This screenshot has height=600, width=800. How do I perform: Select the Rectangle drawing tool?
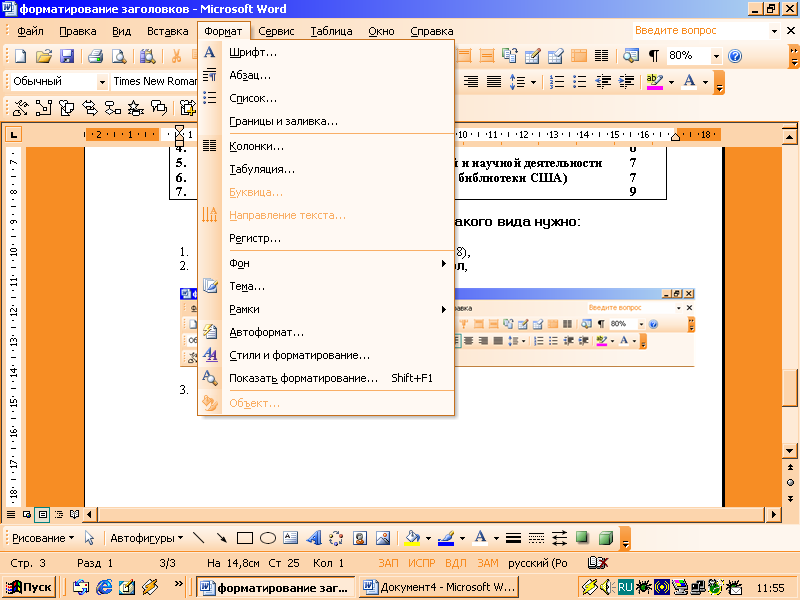tap(245, 538)
